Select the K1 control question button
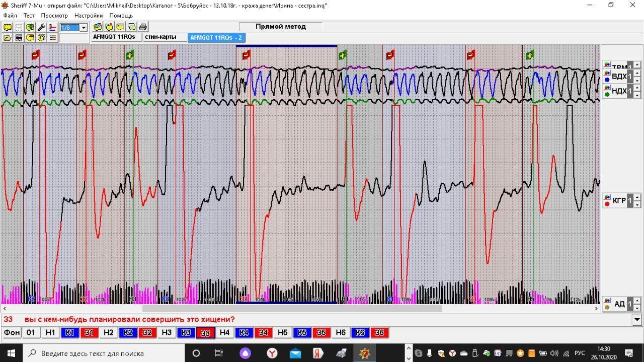The height and width of the screenshot is (362, 644). coord(70,333)
